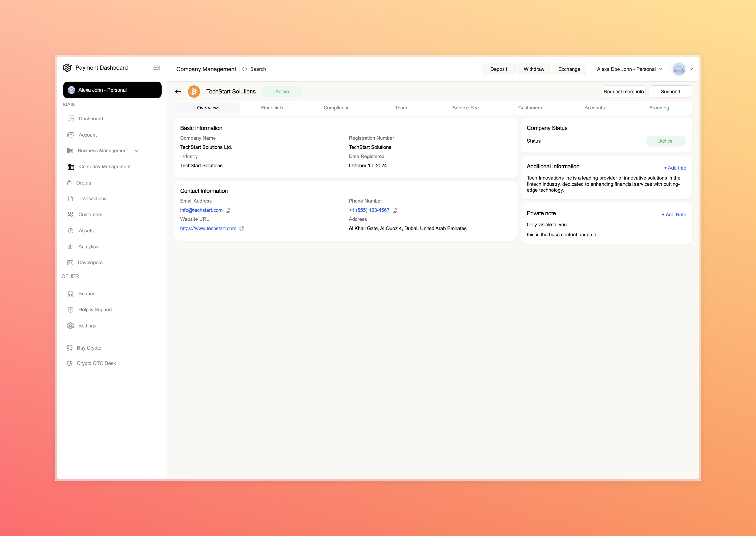Click the 'October 10, 2024' date value
The width and height of the screenshot is (756, 536).
pyautogui.click(x=368, y=166)
